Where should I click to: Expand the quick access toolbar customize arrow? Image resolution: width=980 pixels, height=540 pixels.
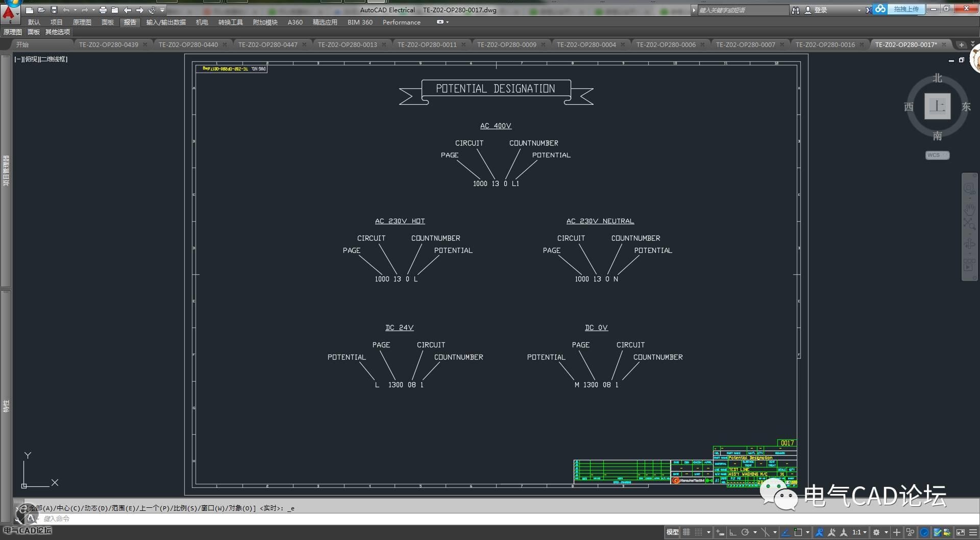162,10
